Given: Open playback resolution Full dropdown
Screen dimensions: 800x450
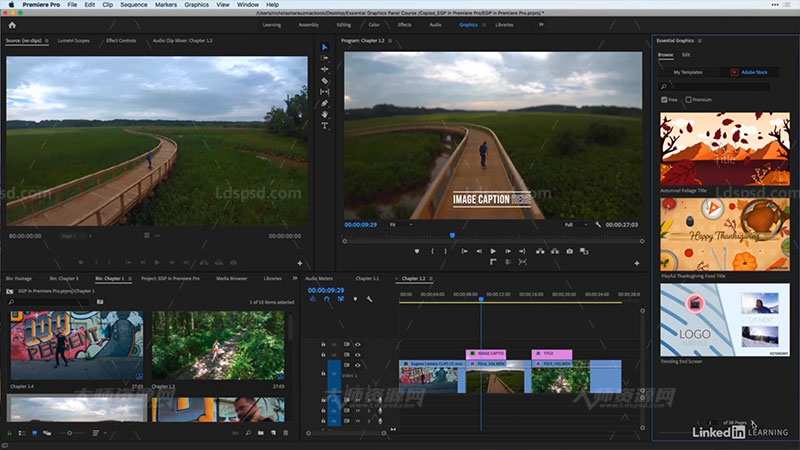Looking at the screenshot, I should 576,224.
